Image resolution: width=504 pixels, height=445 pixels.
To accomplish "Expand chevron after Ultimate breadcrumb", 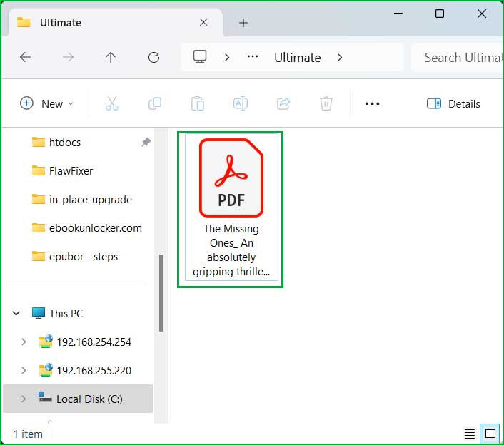I will click(340, 58).
